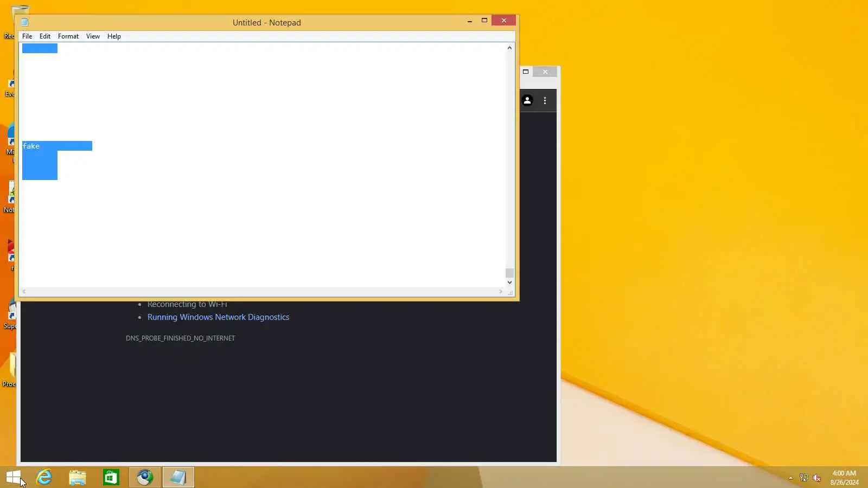868x488 pixels.
Task: Follow the Running Windows Network Diagnostics link
Action: (x=218, y=317)
